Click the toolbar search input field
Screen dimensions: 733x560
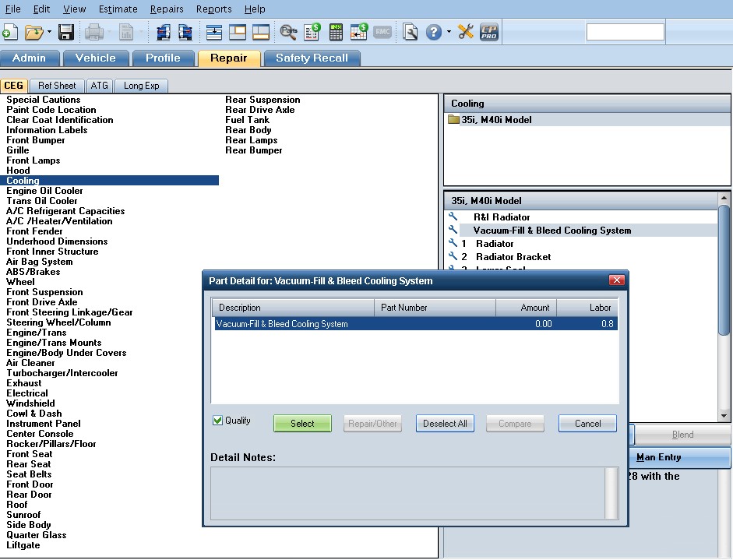[625, 32]
